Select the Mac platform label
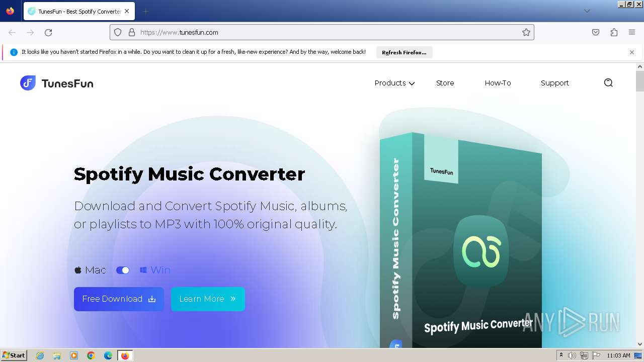This screenshot has height=362, width=644. pyautogui.click(x=91, y=270)
